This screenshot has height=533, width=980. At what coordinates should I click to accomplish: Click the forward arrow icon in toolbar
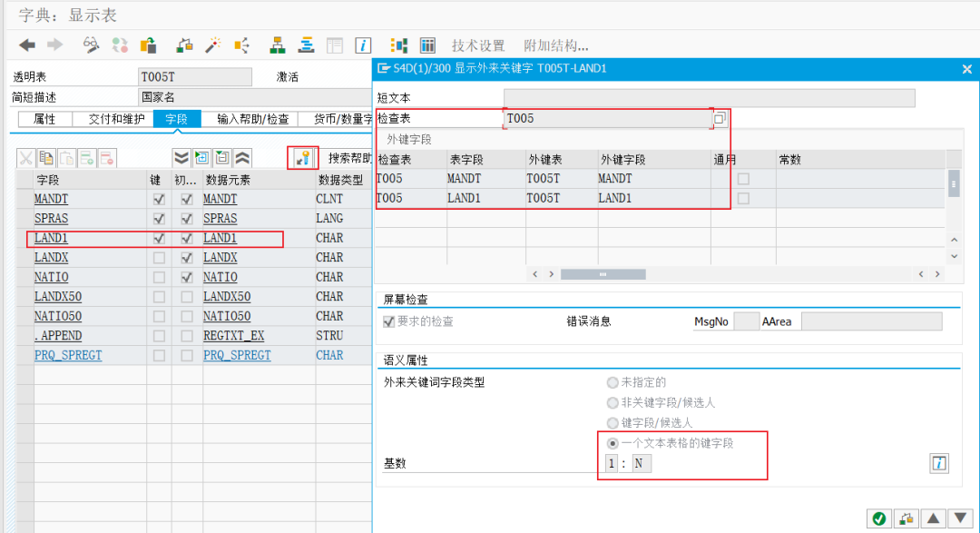tap(55, 45)
